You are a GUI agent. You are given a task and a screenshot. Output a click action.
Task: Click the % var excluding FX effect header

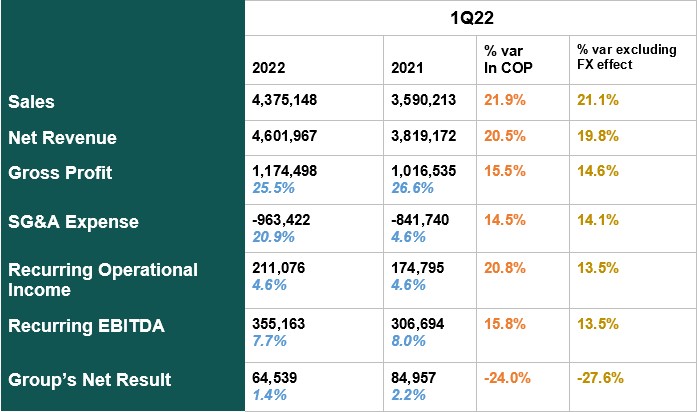tap(622, 57)
